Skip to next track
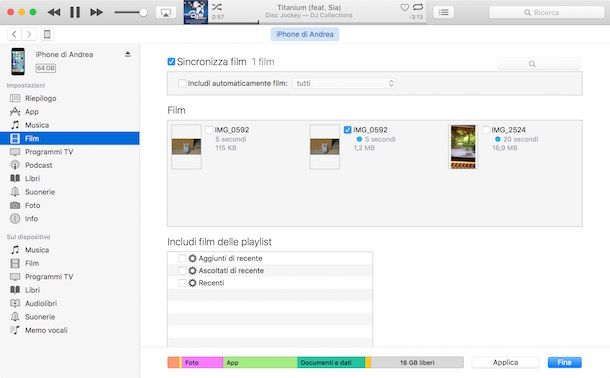 [96, 12]
